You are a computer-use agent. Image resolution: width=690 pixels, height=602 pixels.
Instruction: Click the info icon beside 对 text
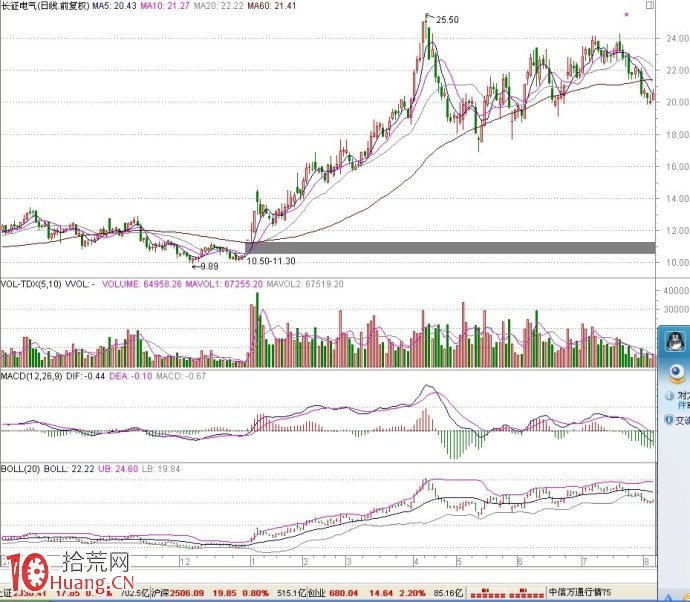[x=669, y=396]
